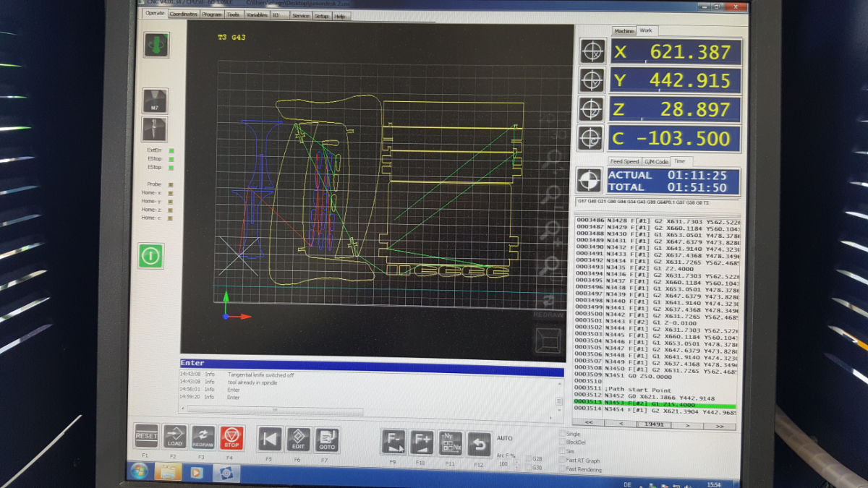Open the media player taskbar icon
Image resolution: width=868 pixels, height=488 pixels.
tap(196, 474)
